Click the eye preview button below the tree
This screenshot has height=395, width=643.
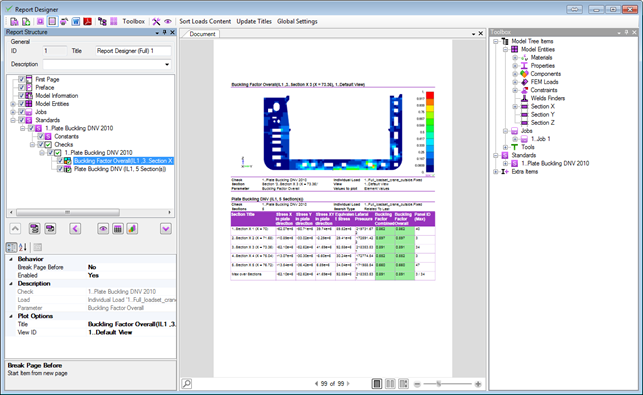coord(103,228)
